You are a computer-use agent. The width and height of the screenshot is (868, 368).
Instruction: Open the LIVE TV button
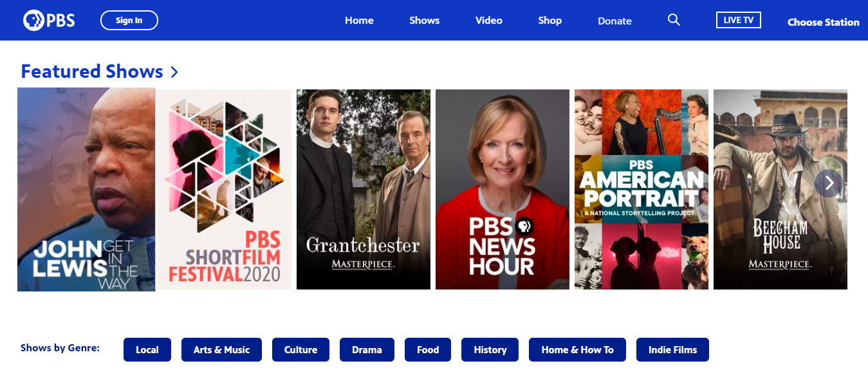point(739,20)
